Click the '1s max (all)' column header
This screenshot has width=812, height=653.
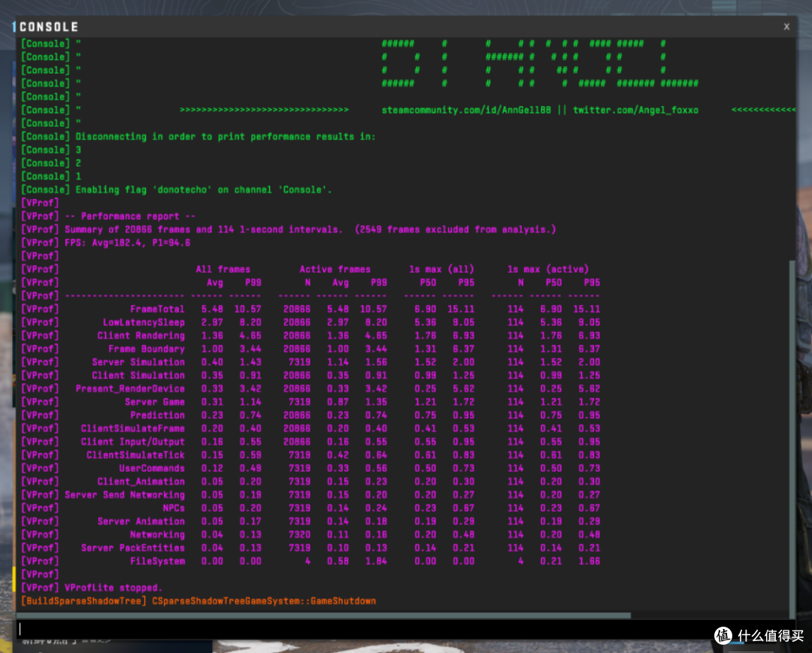click(442, 269)
